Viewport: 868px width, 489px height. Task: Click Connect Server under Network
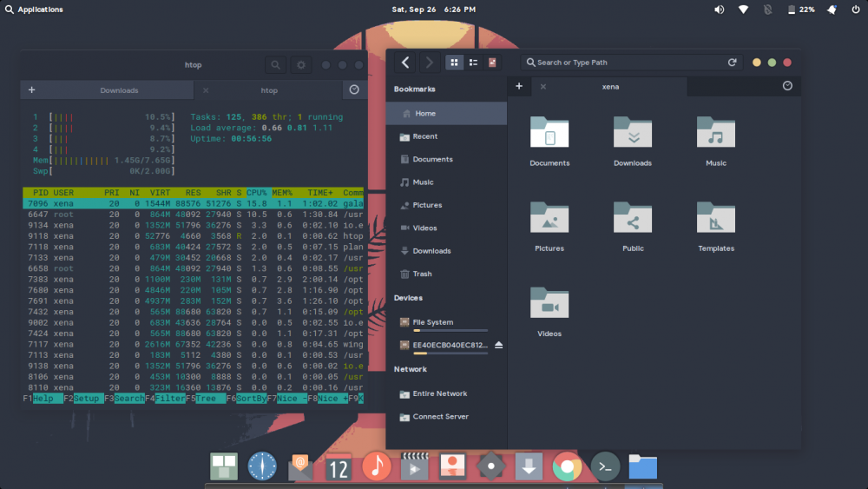(440, 417)
